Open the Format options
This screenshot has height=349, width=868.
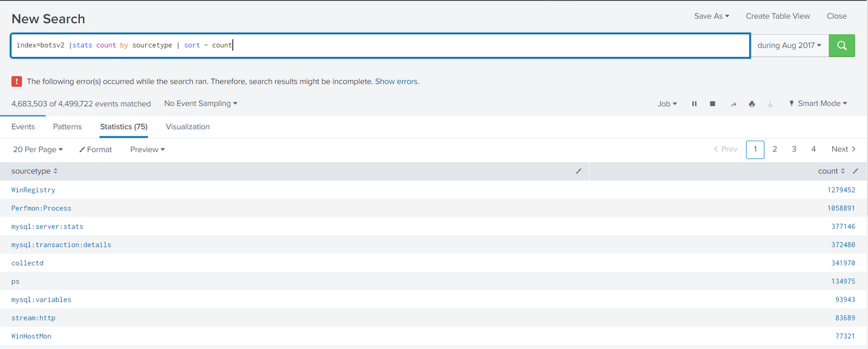click(x=96, y=149)
